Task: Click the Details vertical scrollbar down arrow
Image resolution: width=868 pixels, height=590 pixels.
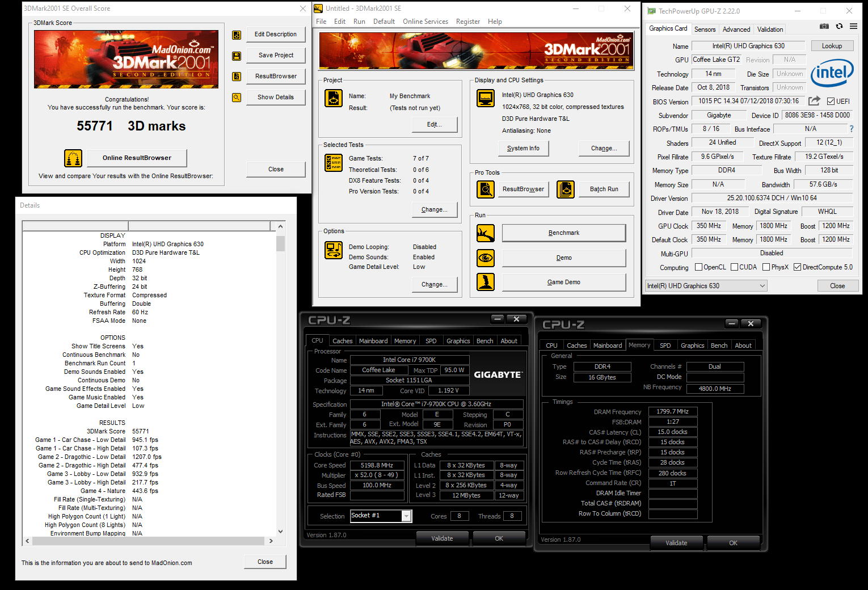Action: (x=280, y=532)
